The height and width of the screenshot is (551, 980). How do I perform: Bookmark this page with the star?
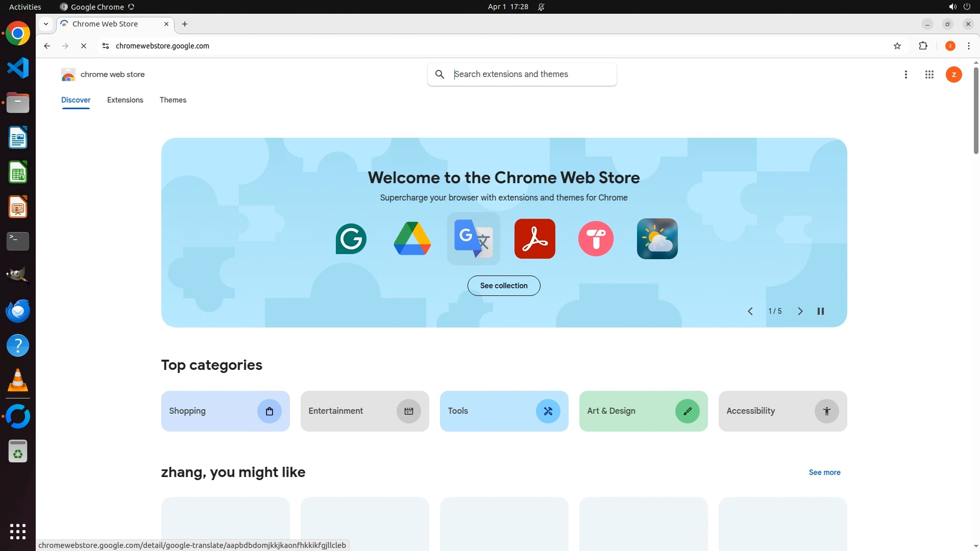(x=897, y=46)
